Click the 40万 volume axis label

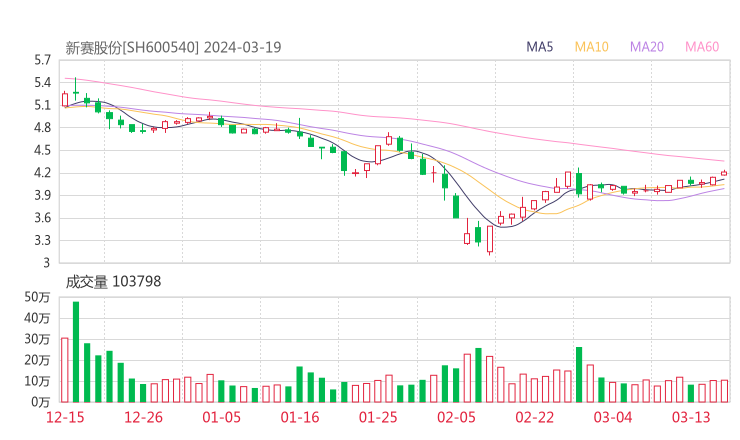click(x=37, y=318)
